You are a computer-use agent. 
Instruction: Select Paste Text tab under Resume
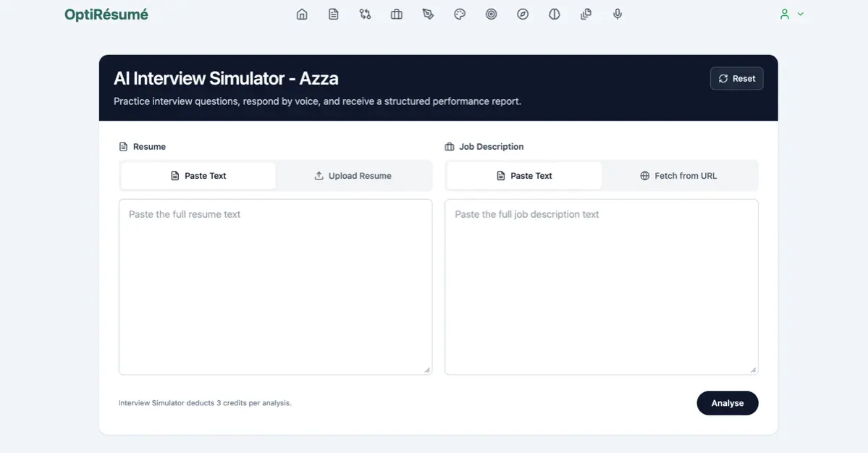(x=198, y=176)
